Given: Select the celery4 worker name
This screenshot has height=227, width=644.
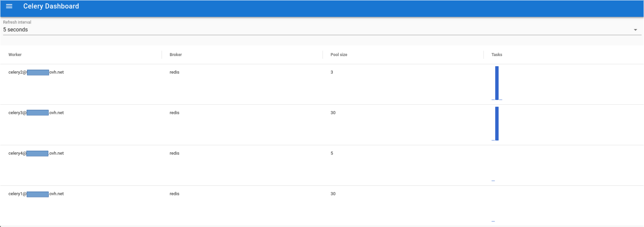Looking at the screenshot, I should (36, 153).
